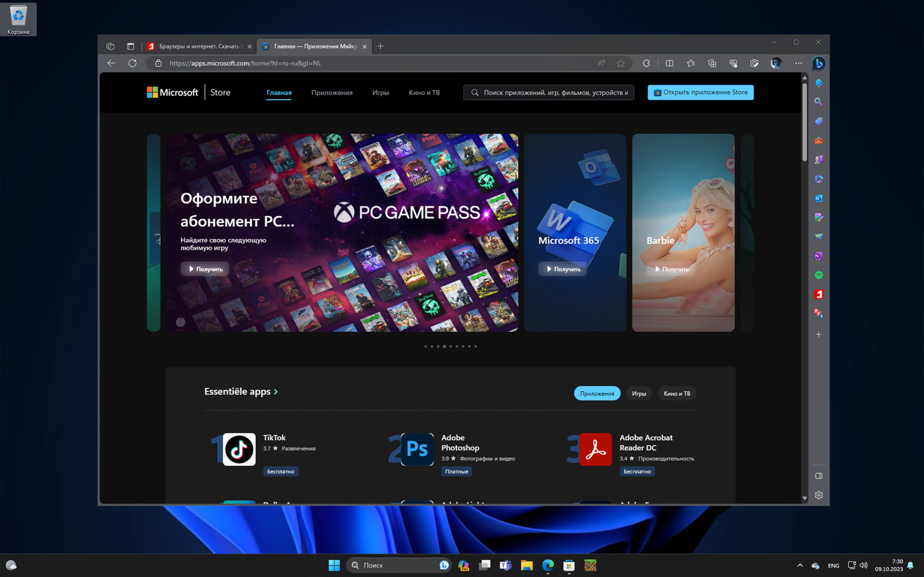Select the Кино и ТВ filter pill

coord(677,393)
